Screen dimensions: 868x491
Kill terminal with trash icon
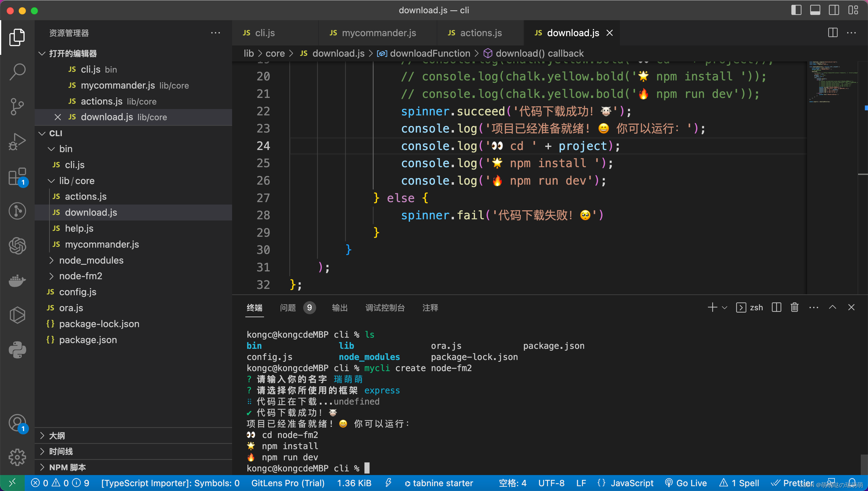pyautogui.click(x=794, y=307)
